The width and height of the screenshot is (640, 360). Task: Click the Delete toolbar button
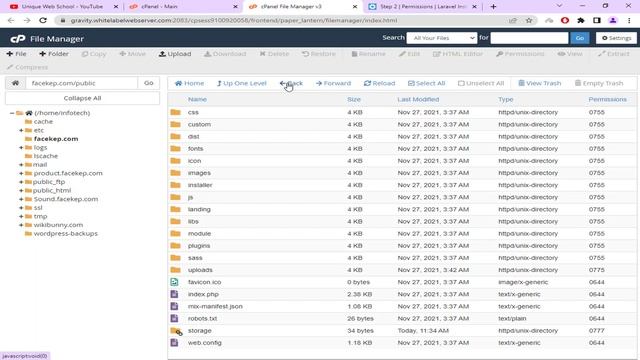pyautogui.click(x=274, y=54)
